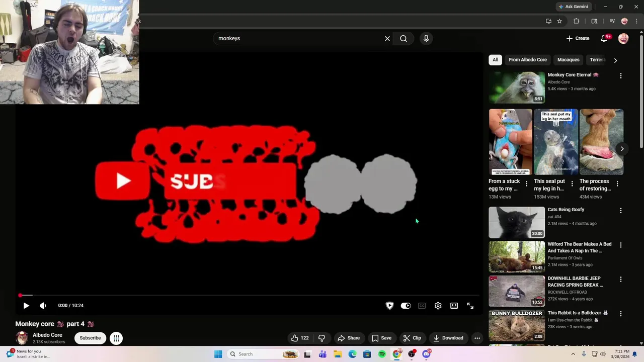This screenshot has height=362, width=644.
Task: Subscribe to the Albedo Core channel
Action: (90, 338)
